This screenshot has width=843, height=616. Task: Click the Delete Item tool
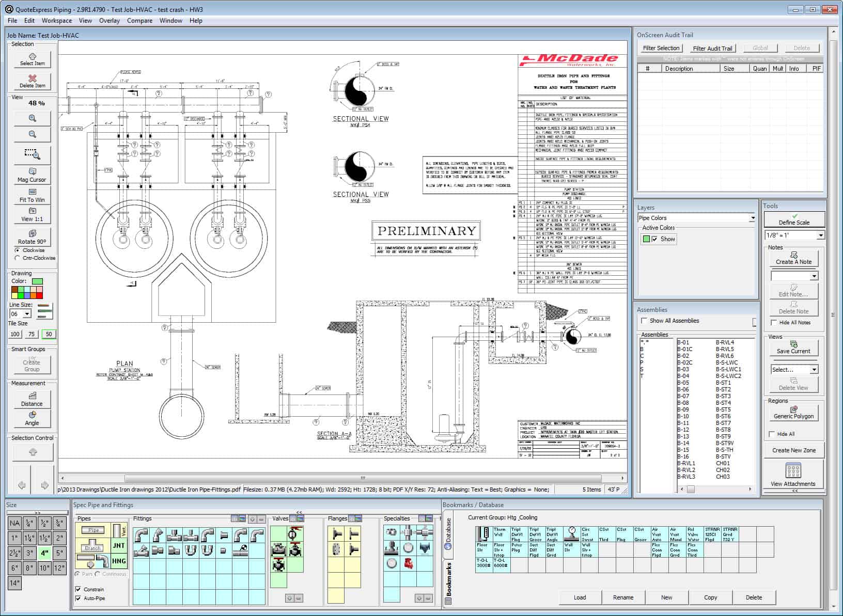[x=32, y=81]
